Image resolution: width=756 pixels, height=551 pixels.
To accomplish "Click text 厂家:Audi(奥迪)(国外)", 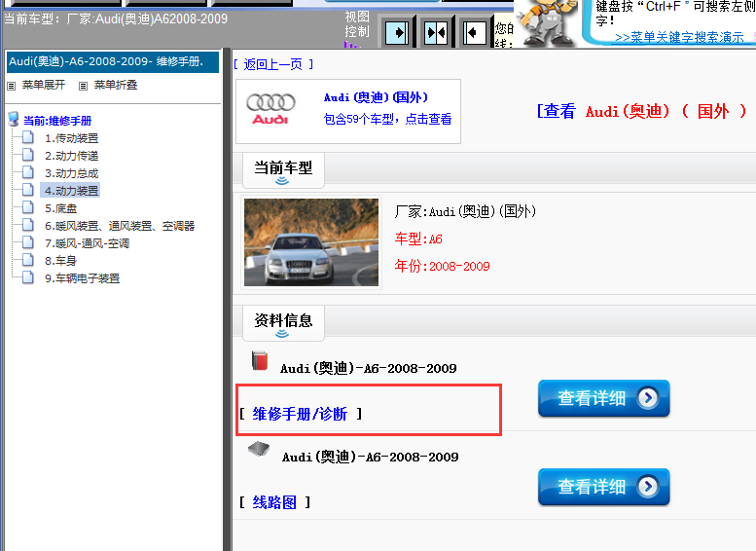I will click(465, 211).
